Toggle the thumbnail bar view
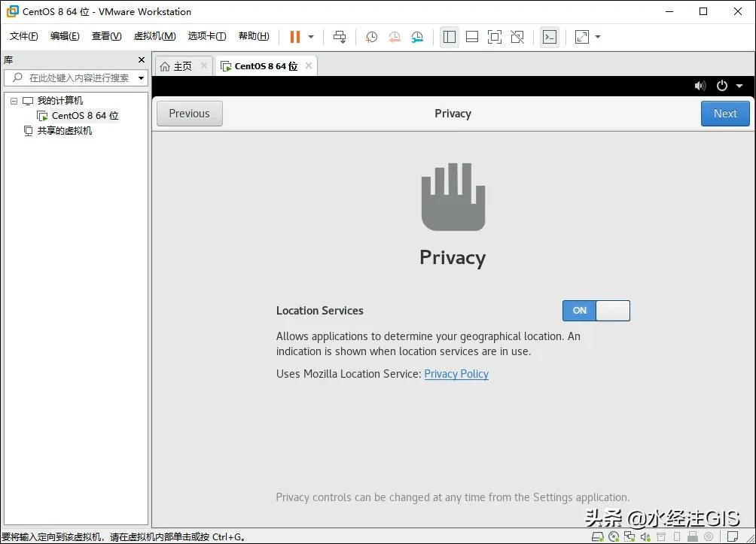756x544 pixels. click(472, 36)
